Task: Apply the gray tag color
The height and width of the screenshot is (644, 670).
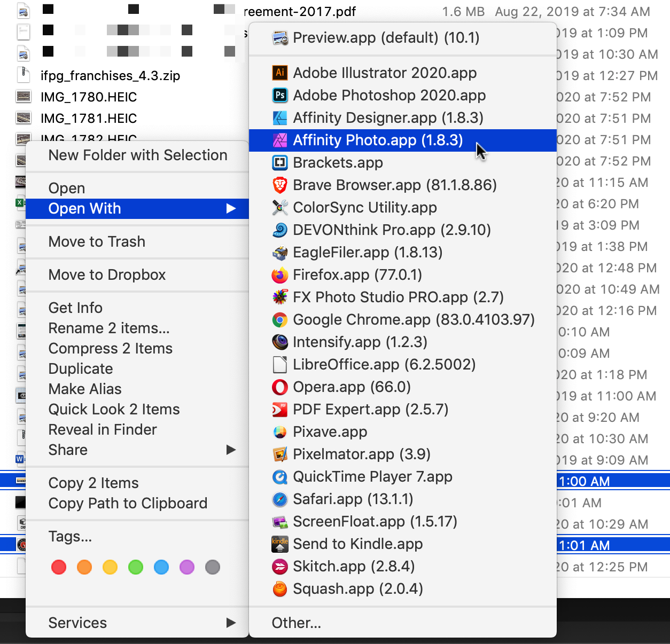Action: (x=213, y=567)
